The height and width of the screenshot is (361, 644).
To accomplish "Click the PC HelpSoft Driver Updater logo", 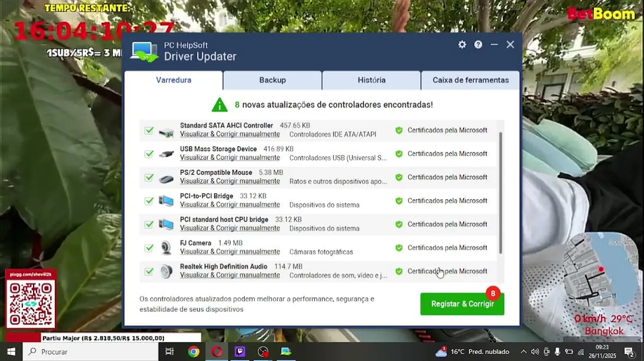I will point(144,52).
